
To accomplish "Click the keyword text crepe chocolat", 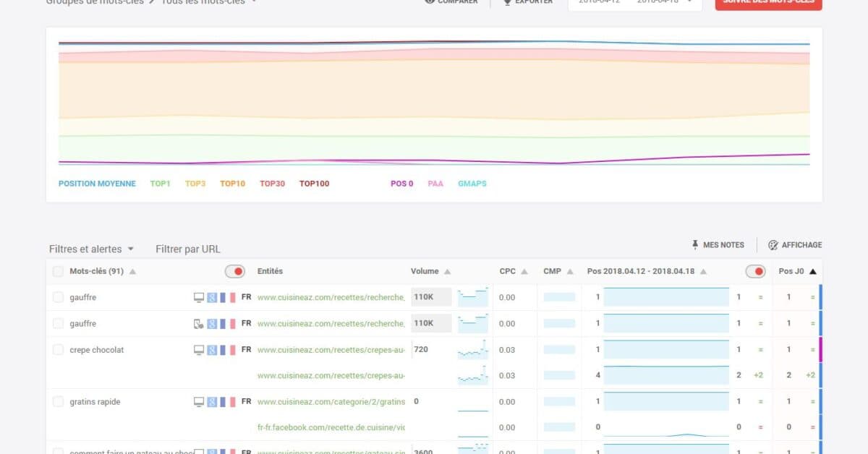I will pyautogui.click(x=97, y=350).
